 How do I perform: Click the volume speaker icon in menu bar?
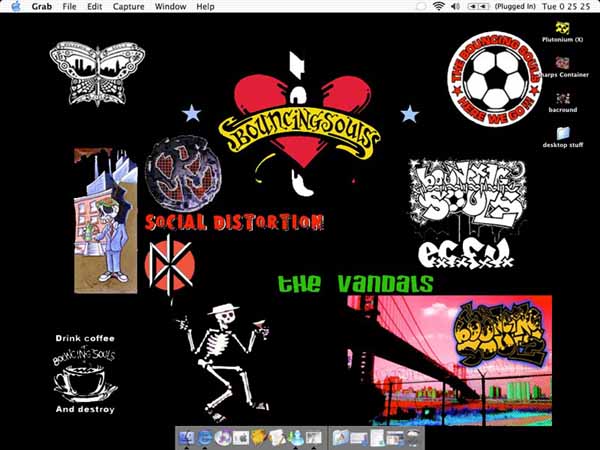click(x=455, y=6)
